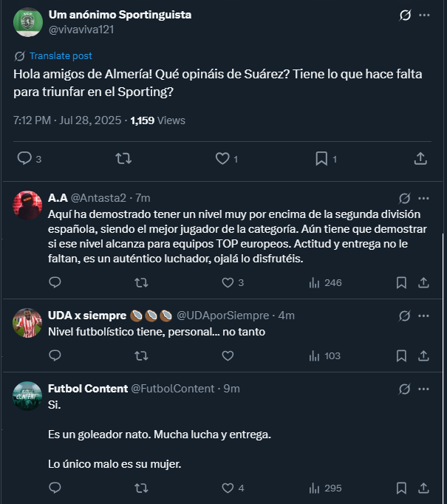Open Um anónimo Sportinguista profile avatar
This screenshot has width=447, height=504.
pos(27,22)
